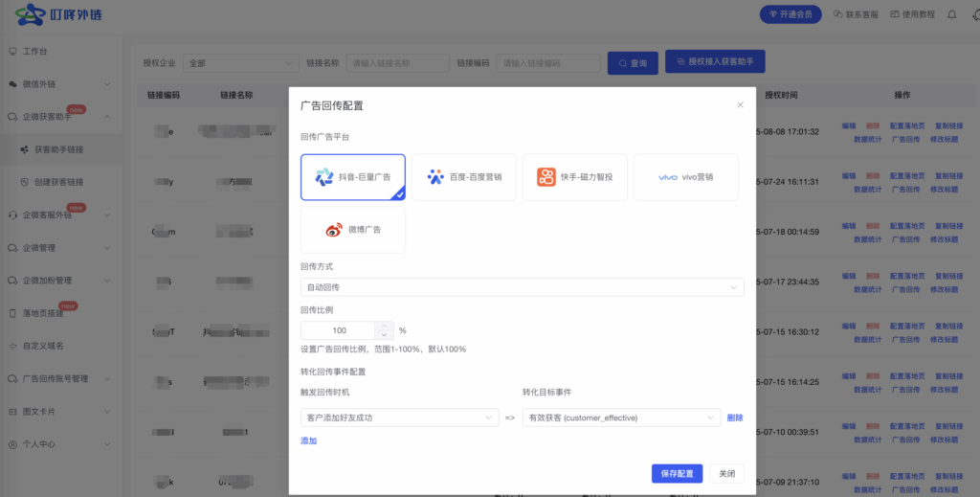Screen dimensions: 980x497
Task: Open the notification bell icon
Action: click(952, 14)
